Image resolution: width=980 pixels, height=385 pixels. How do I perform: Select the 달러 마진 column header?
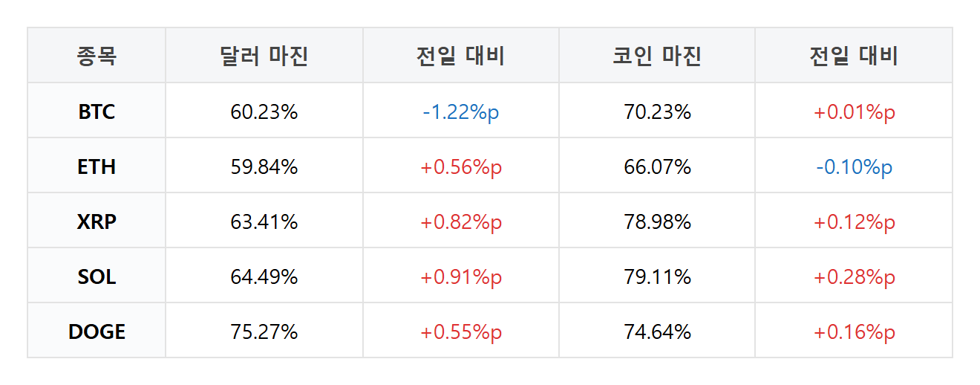click(264, 56)
